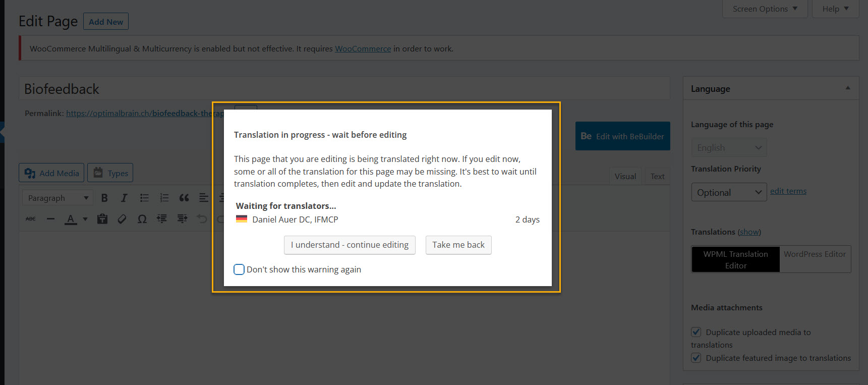Click the Types button
The height and width of the screenshot is (385, 868).
click(110, 173)
